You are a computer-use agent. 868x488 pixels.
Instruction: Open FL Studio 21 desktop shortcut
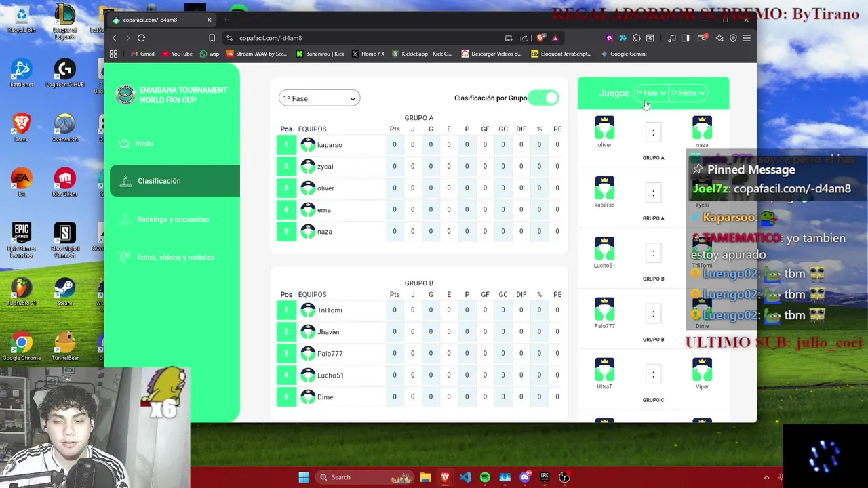21,291
